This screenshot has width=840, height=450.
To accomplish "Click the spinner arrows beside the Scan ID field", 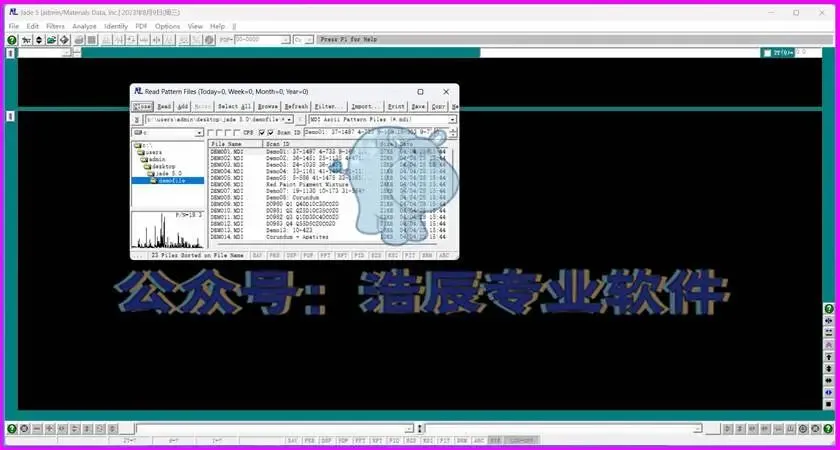I will pyautogui.click(x=454, y=132).
